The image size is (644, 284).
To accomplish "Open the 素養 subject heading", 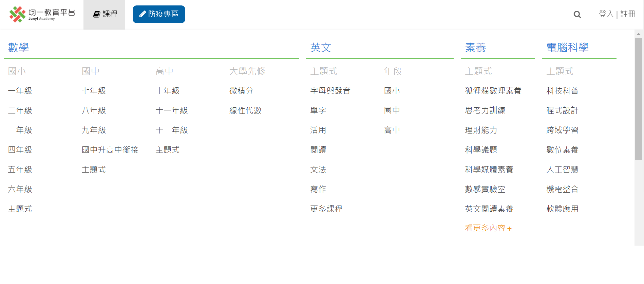I will [475, 48].
